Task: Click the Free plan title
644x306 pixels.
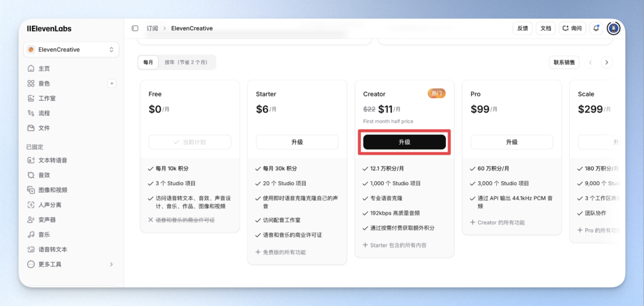Action: (x=155, y=94)
